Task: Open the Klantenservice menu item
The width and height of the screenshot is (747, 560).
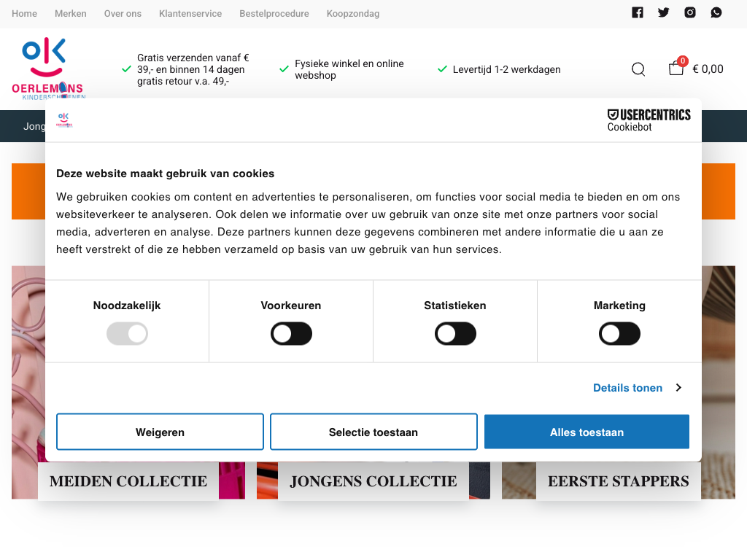Action: 190,14
